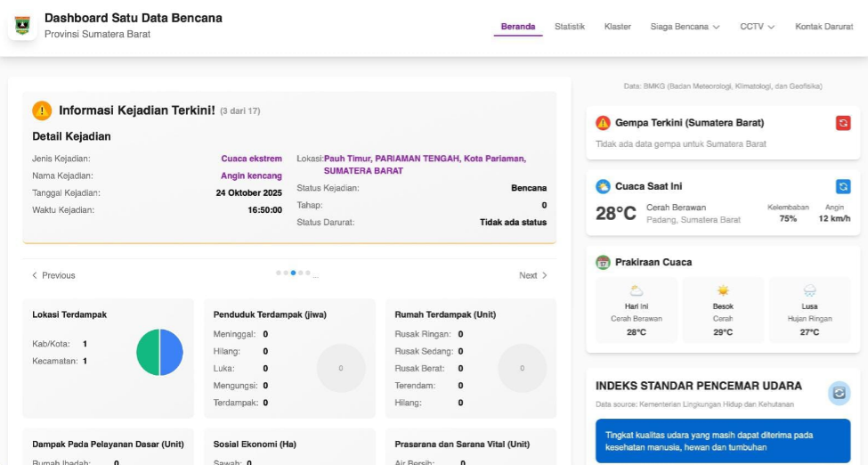Open the Hari Ini forecast card
The width and height of the screenshot is (868, 465).
(x=637, y=310)
